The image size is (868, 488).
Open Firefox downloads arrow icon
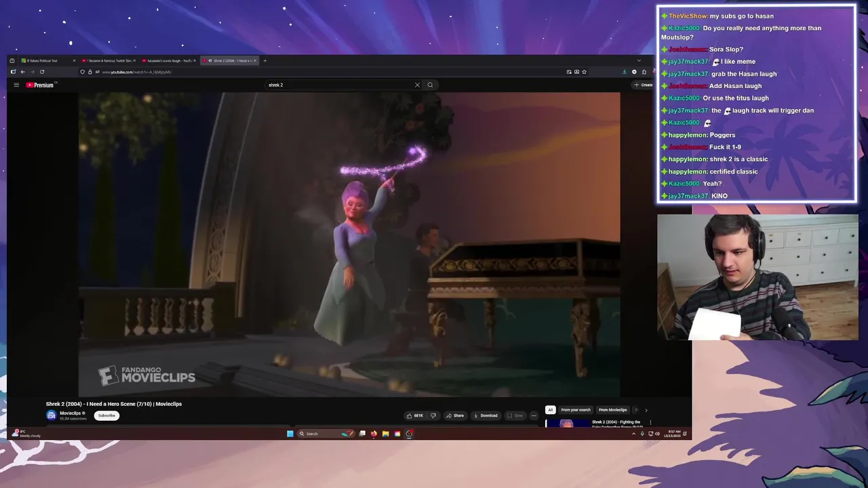coord(624,72)
